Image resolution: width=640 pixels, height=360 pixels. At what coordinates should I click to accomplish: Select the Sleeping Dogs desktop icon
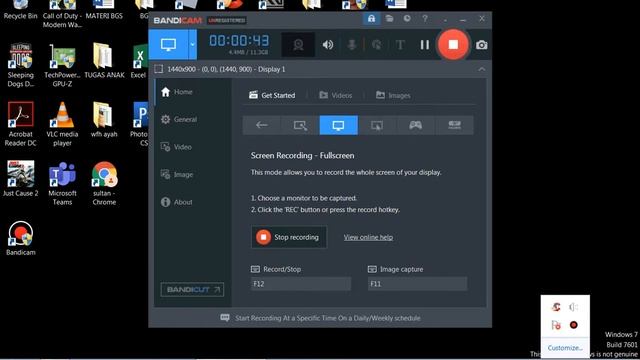pos(20,65)
